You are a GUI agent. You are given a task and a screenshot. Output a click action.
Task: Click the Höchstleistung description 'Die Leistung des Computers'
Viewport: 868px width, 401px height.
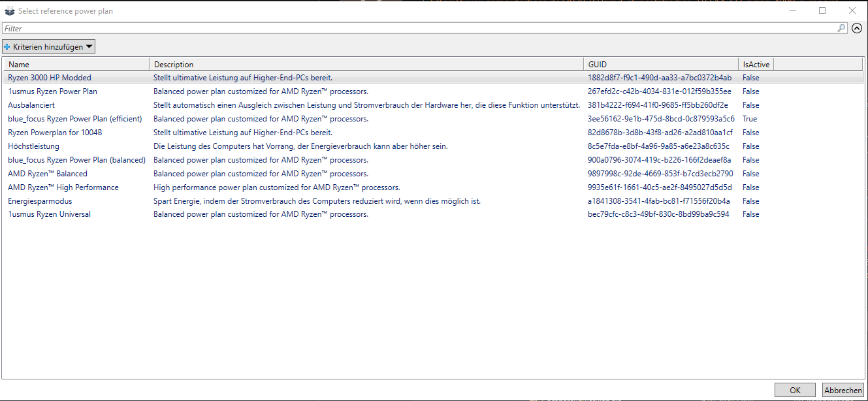tap(300, 146)
